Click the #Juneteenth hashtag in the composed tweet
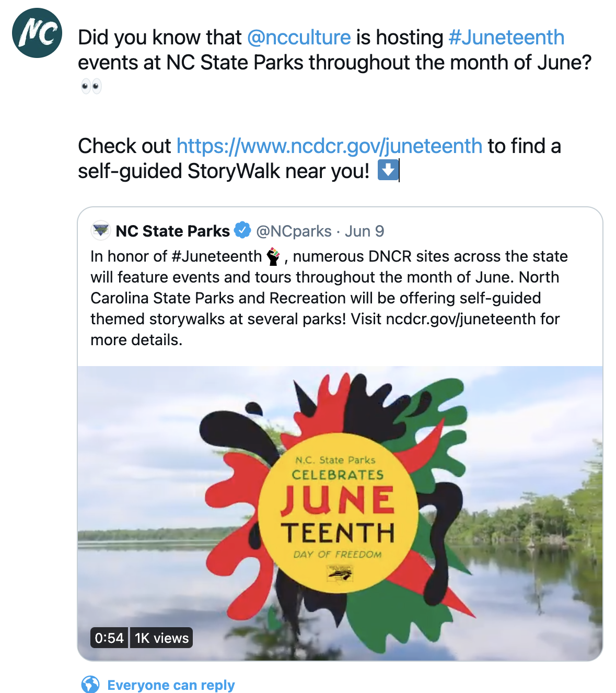Screen dimensions: 616x693 [506, 38]
